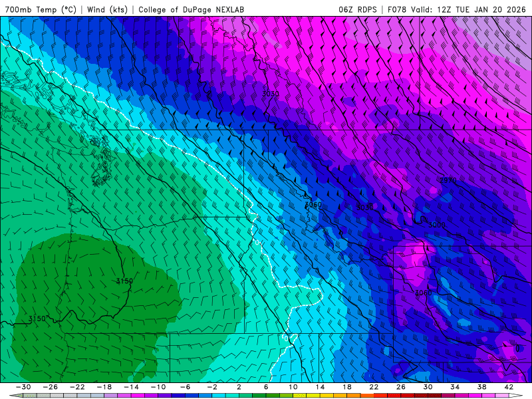
Task: Click the -6 color scale label
Action: (x=185, y=387)
